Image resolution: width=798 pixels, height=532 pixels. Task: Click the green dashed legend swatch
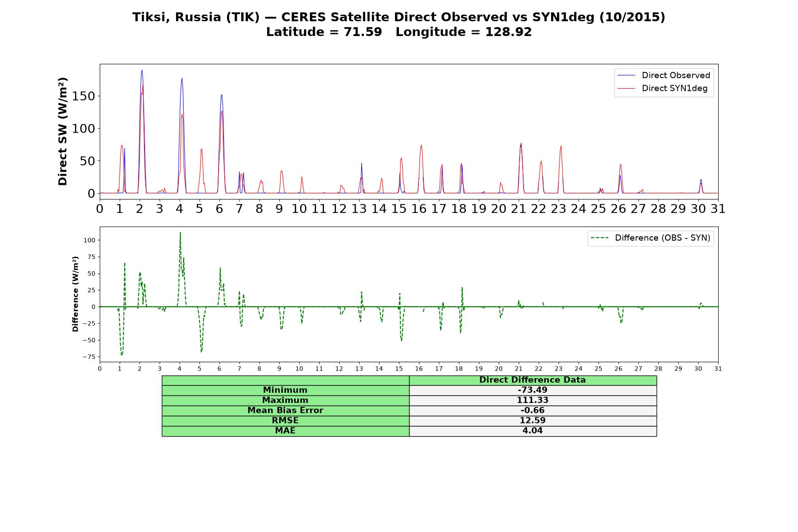coord(599,238)
